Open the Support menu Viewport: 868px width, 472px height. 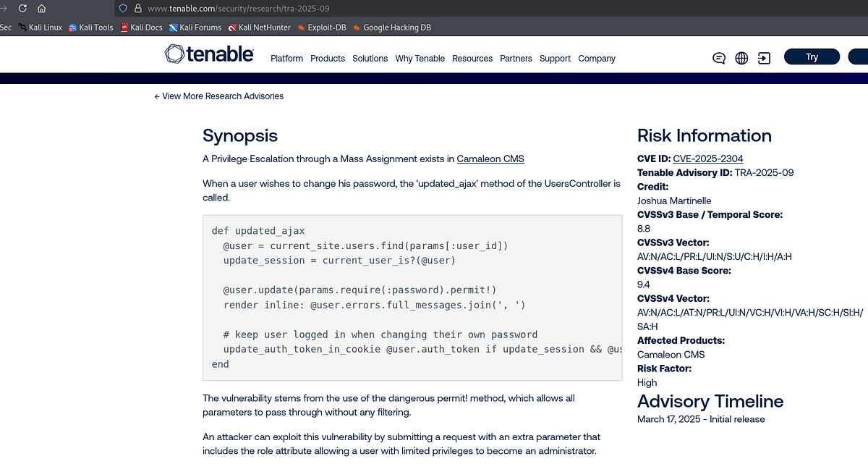tap(555, 59)
